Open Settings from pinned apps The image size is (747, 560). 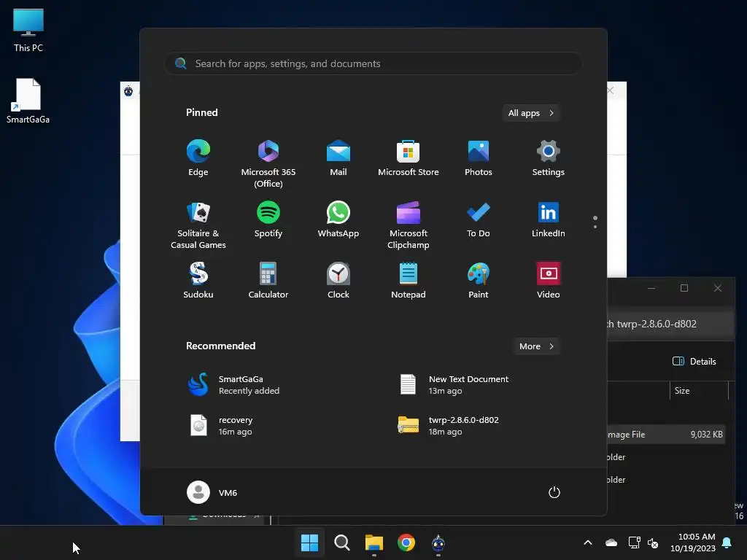tap(549, 158)
